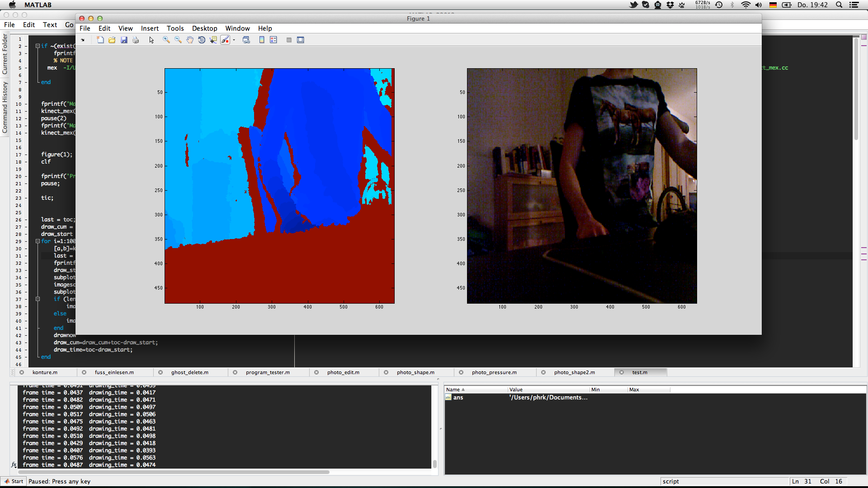Activate the Zoom Out tool
Screen dimensions: 868x488
coord(178,40)
